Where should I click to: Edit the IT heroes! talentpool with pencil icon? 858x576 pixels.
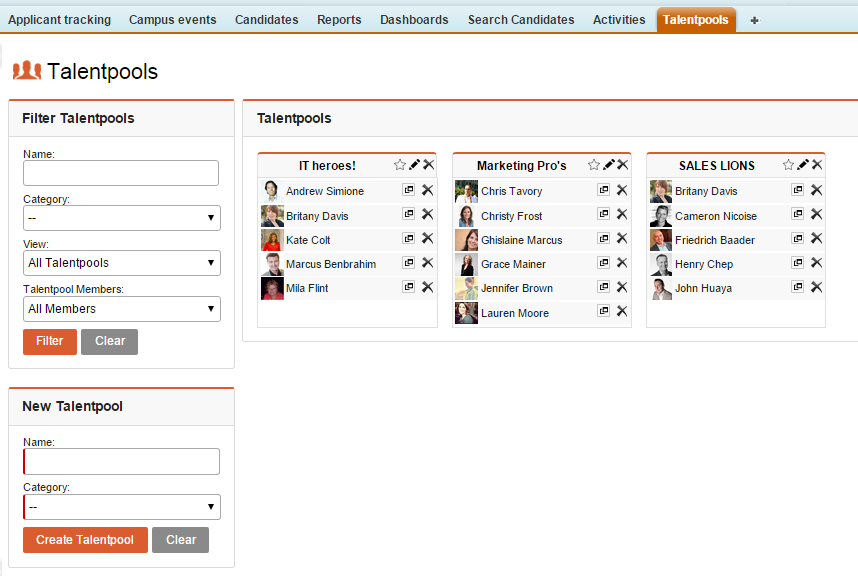[x=415, y=165]
